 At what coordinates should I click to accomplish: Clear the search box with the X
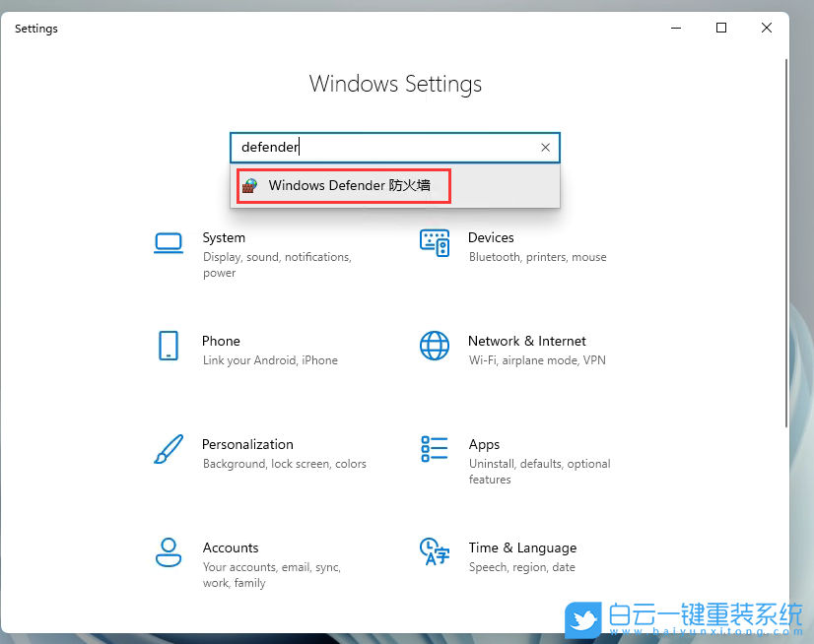[545, 147]
